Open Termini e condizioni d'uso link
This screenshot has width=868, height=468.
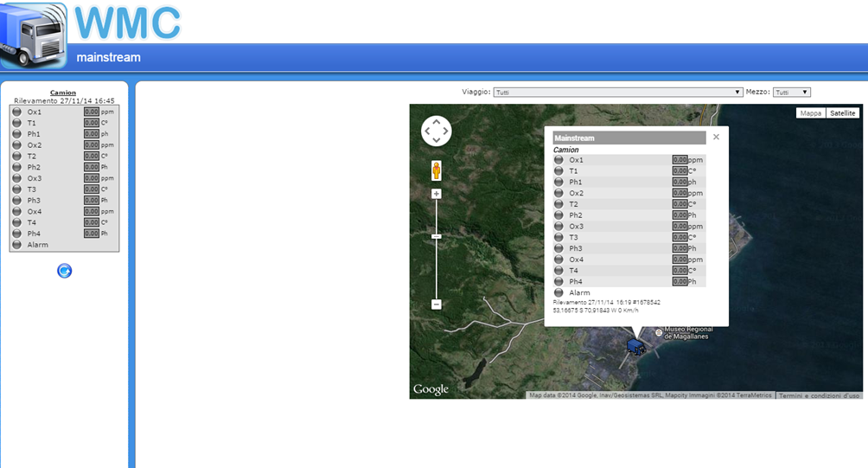click(x=819, y=395)
